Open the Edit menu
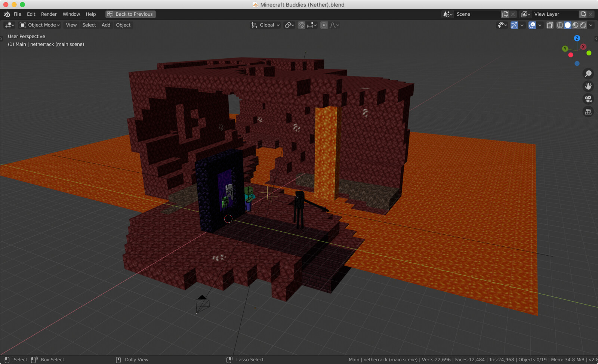The image size is (598, 364). coord(31,14)
